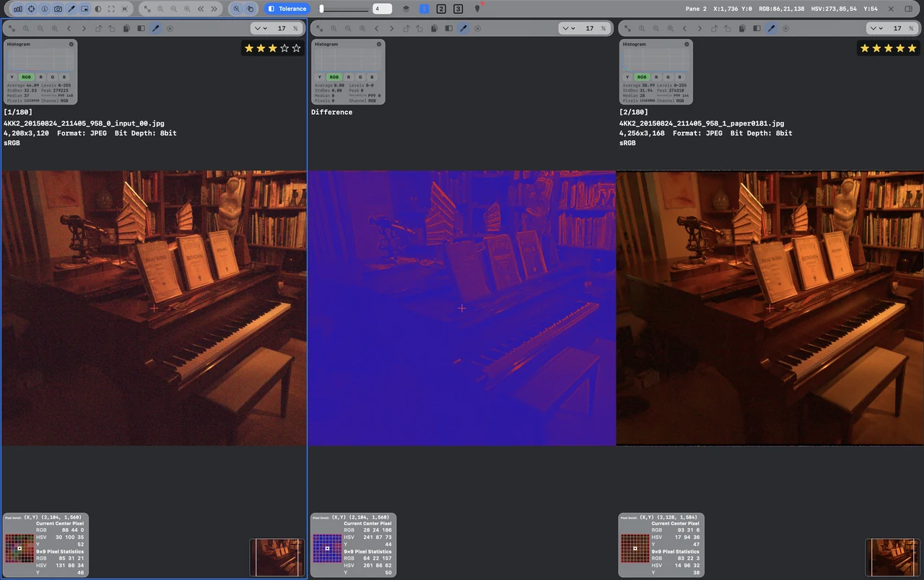Click the lightbulb icon with the red dot
This screenshot has height=580, width=924.
click(x=477, y=9)
